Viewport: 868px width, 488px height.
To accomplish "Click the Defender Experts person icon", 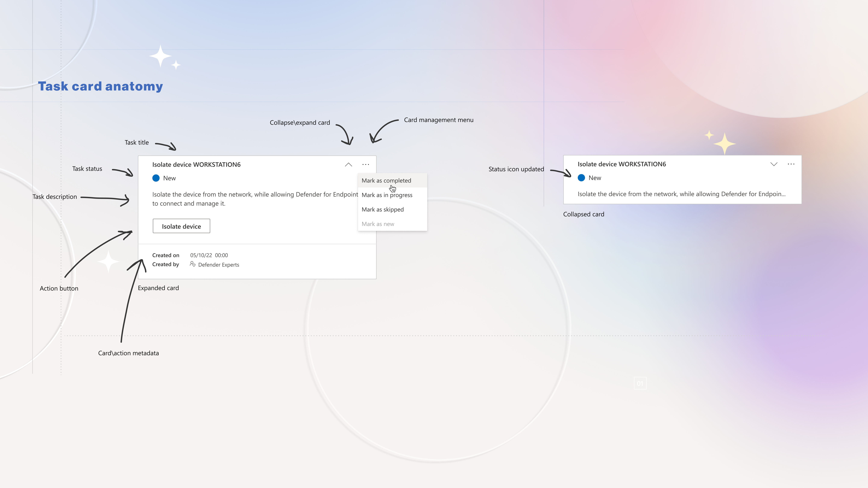I will pos(193,264).
